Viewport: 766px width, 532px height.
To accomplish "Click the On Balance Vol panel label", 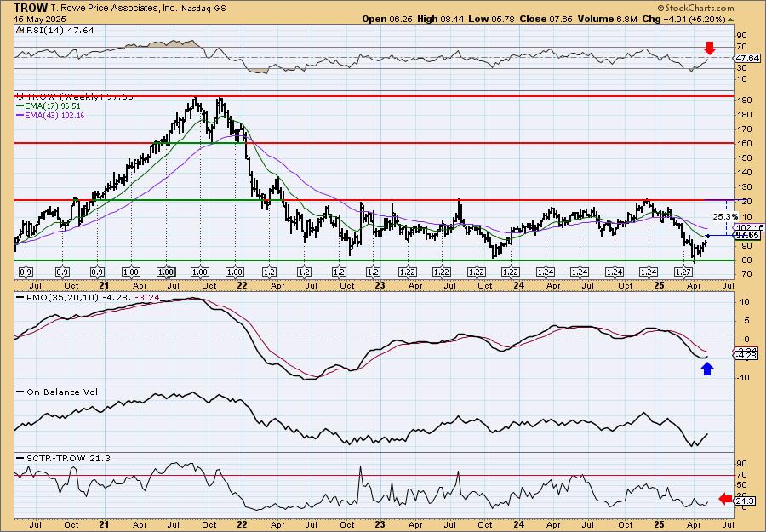I will tap(61, 392).
